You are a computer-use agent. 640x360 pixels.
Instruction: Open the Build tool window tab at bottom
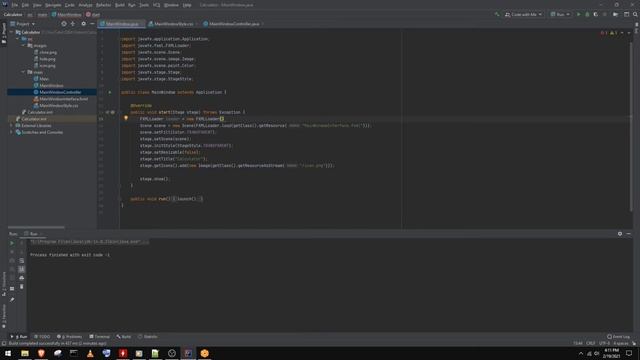coord(124,337)
